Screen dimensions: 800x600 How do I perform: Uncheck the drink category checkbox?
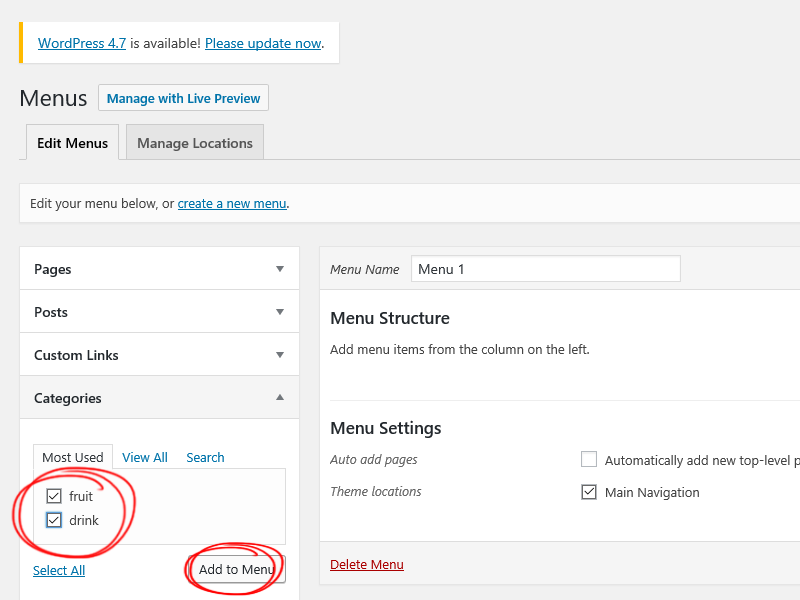coord(54,520)
